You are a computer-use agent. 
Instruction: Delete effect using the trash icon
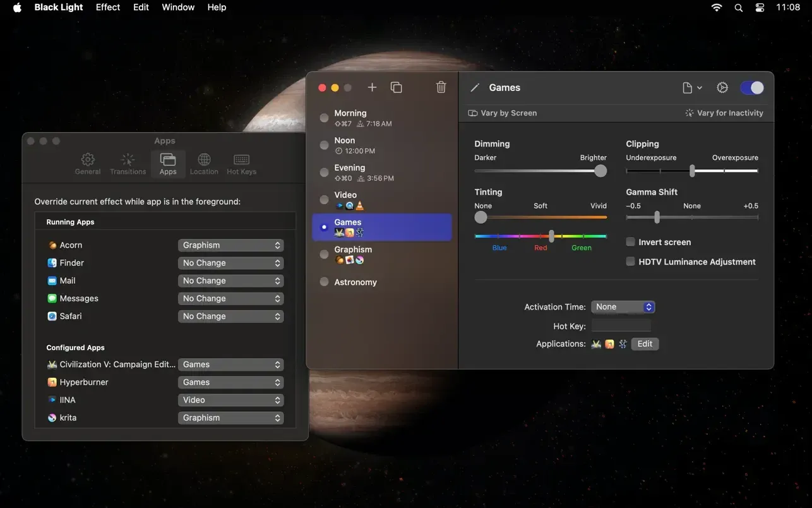(441, 87)
